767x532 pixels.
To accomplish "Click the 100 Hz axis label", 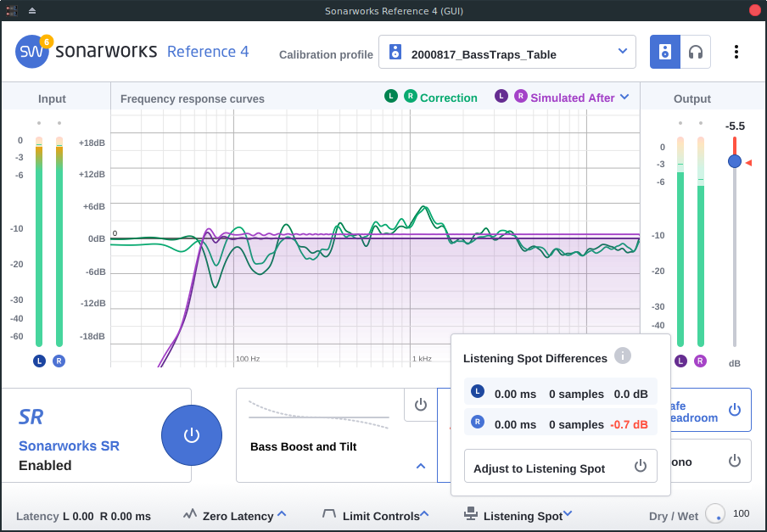I will click(248, 359).
